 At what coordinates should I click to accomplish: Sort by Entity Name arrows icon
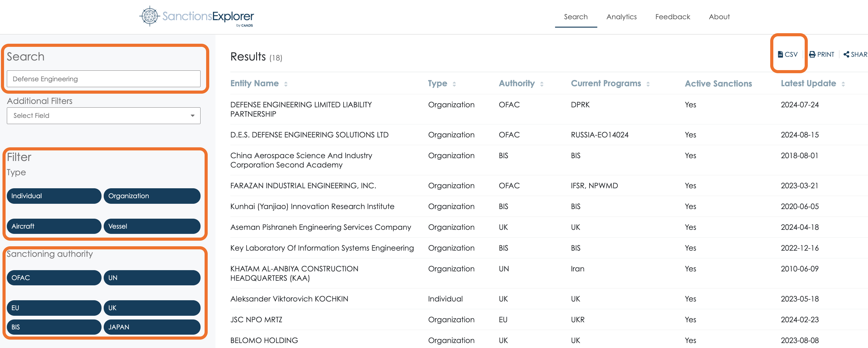pyautogui.click(x=286, y=84)
